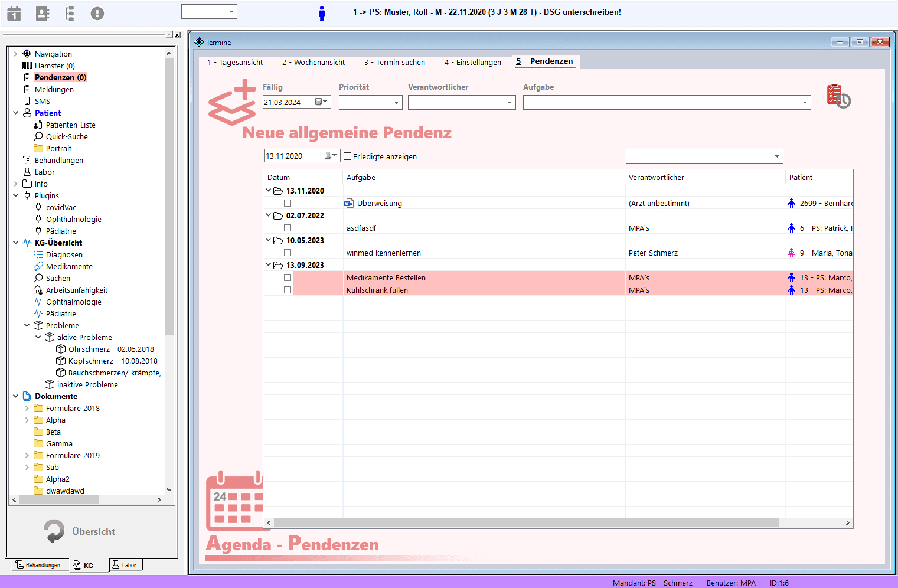Click the Medikamente pill icon
The width and height of the screenshot is (898, 588).
tap(38, 266)
